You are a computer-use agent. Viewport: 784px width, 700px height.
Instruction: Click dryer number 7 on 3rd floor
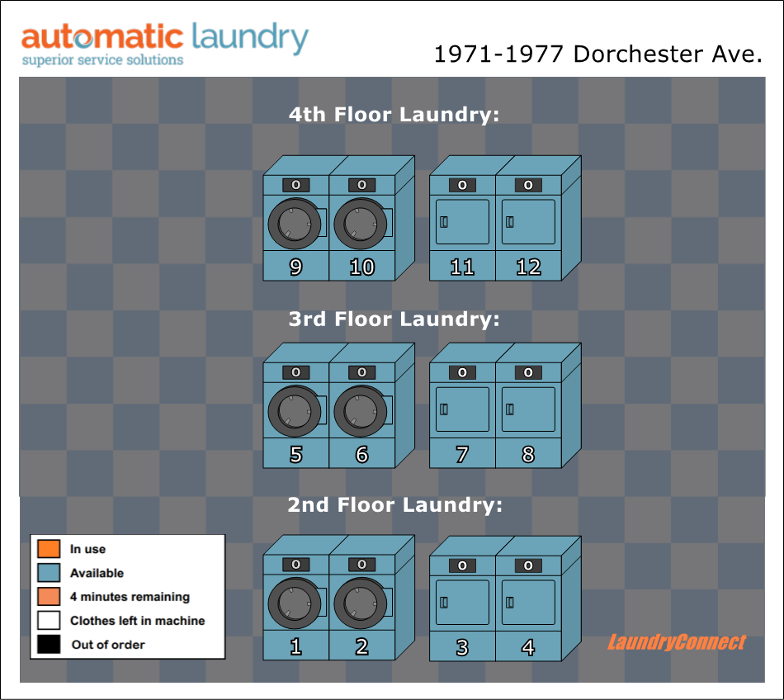point(462,414)
